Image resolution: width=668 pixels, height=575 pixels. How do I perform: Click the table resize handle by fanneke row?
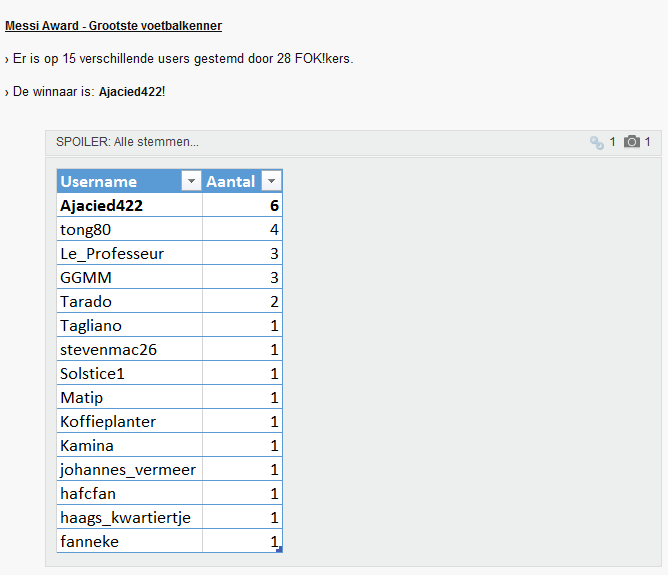pyautogui.click(x=279, y=550)
